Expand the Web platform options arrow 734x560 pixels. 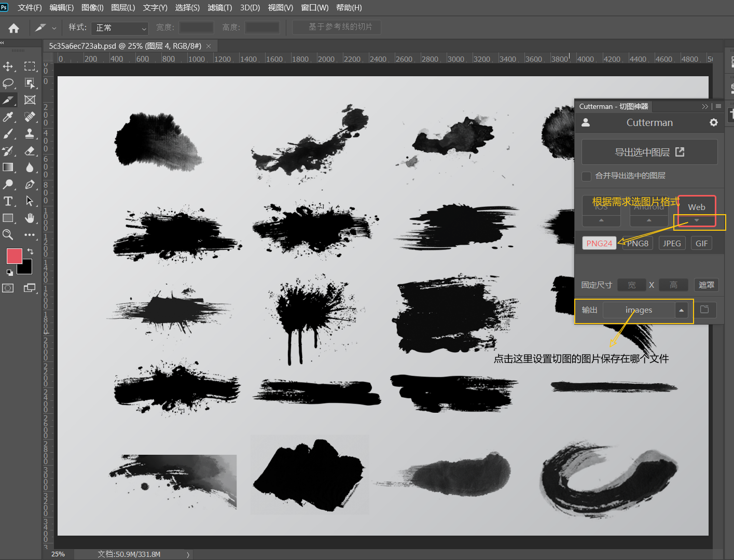click(697, 220)
